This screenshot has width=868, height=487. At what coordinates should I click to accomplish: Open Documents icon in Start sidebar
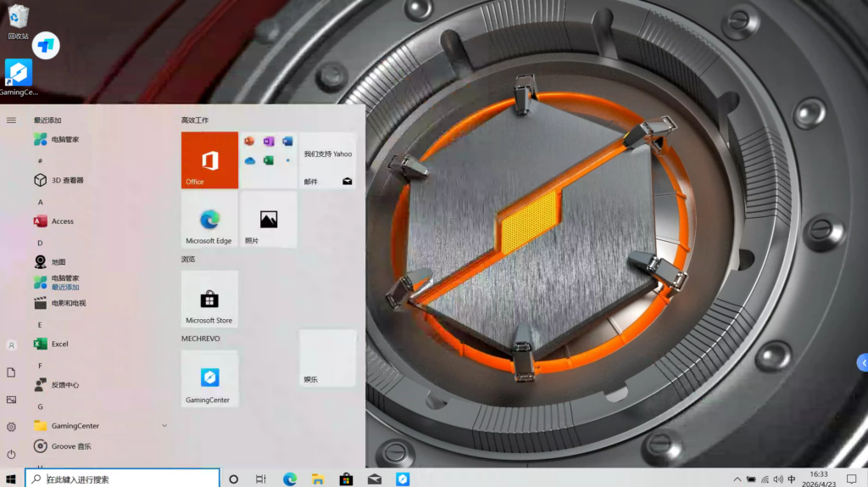[x=11, y=372]
